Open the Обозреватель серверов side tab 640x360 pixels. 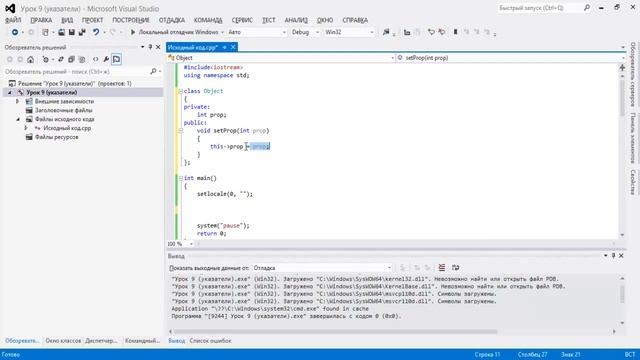coord(633,74)
